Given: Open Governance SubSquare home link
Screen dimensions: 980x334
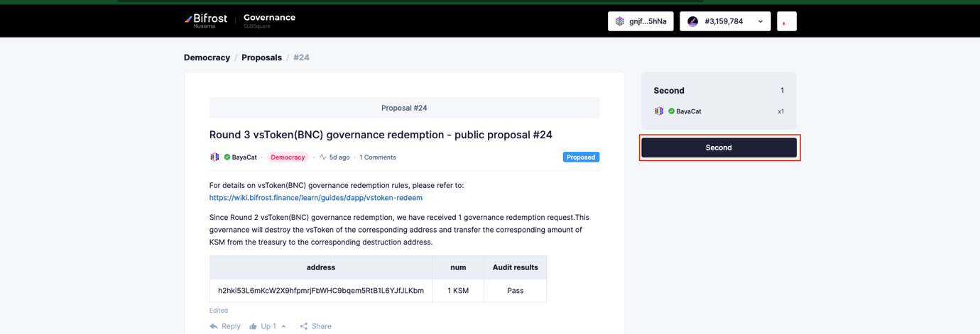Looking at the screenshot, I should (x=269, y=21).
